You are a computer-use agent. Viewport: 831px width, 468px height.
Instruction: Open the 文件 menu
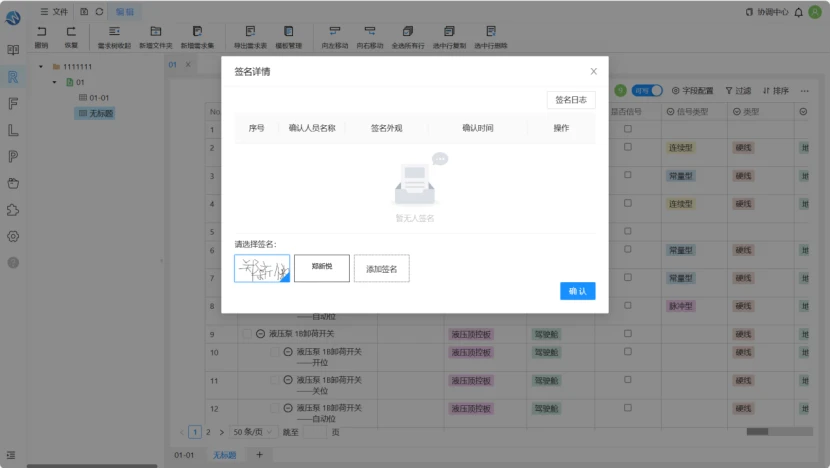pyautogui.click(x=54, y=12)
